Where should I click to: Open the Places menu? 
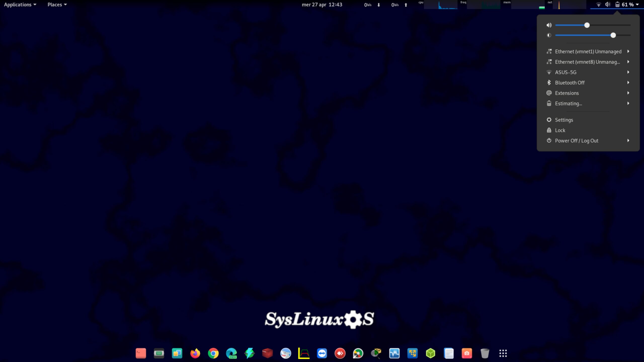57,5
